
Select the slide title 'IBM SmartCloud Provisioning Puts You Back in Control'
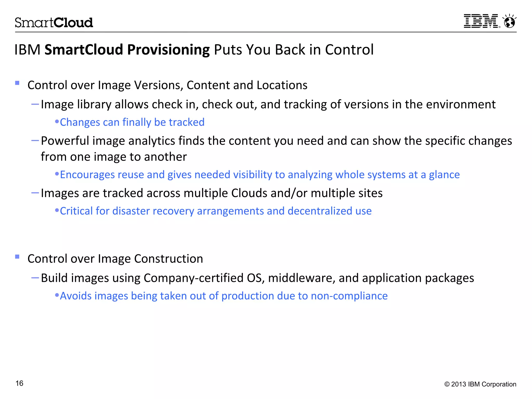point(194,50)
